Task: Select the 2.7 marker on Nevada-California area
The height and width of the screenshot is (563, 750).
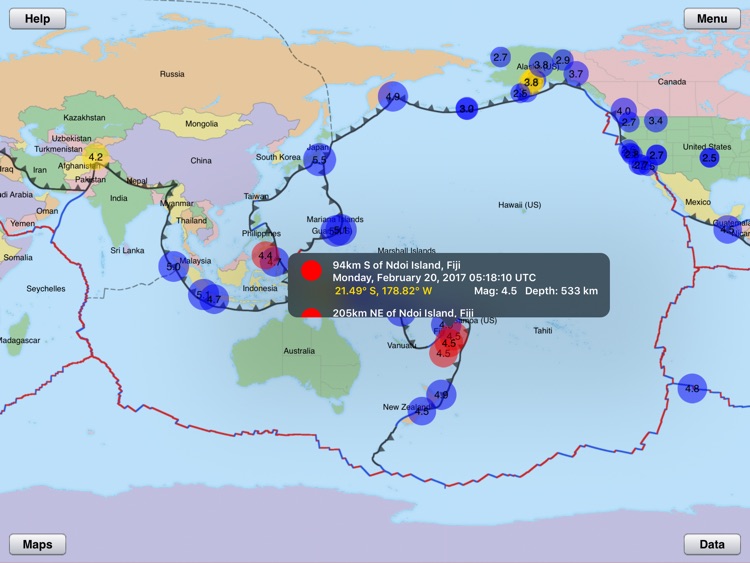Action: tap(657, 155)
